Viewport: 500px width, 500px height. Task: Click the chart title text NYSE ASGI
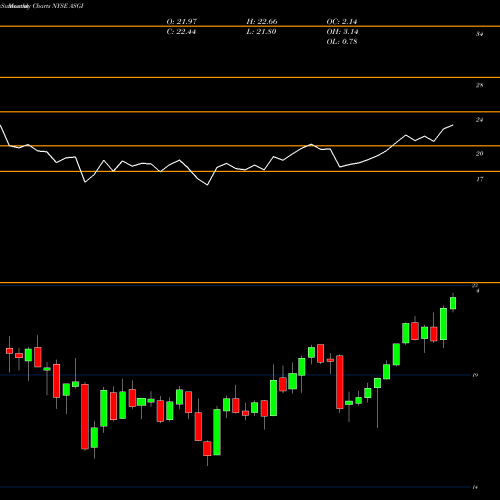pos(68,6)
